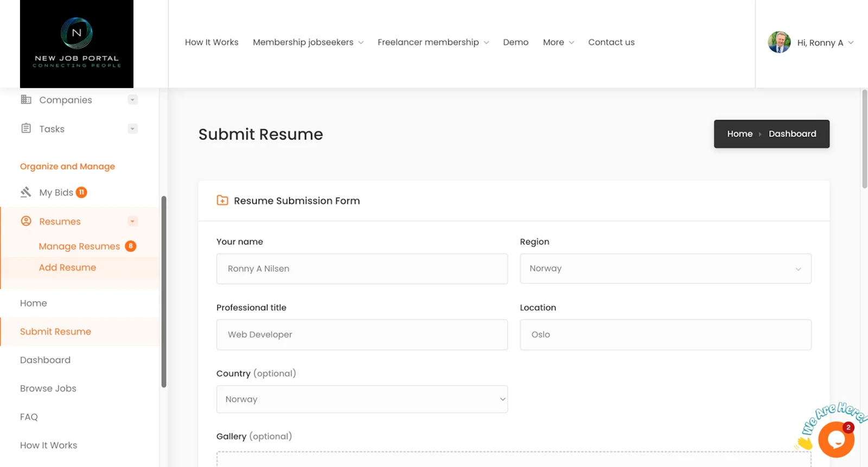Viewport: 868px width, 467px height.
Task: Click Dashboard in the breadcrumb box
Action: [792, 134]
